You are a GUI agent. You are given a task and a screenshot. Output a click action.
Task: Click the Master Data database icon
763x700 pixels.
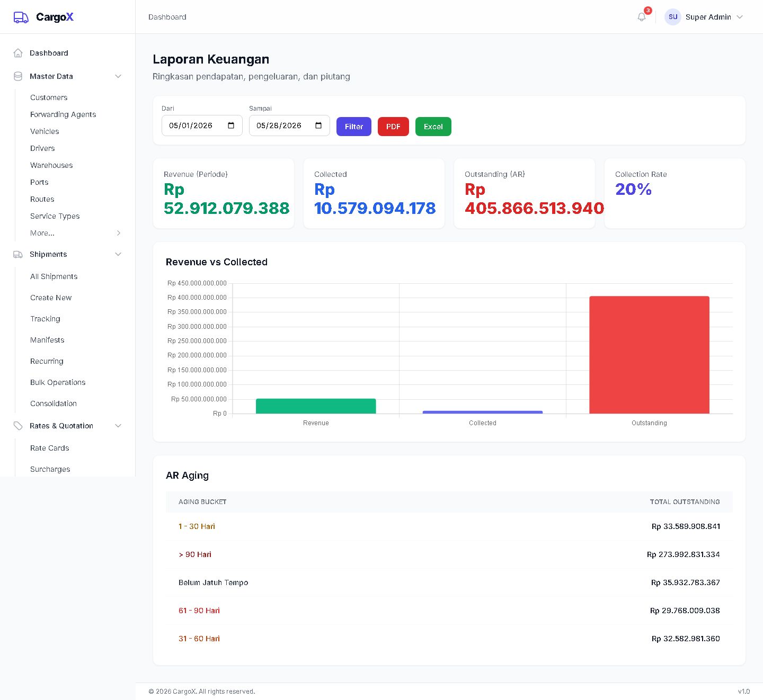[x=18, y=76]
